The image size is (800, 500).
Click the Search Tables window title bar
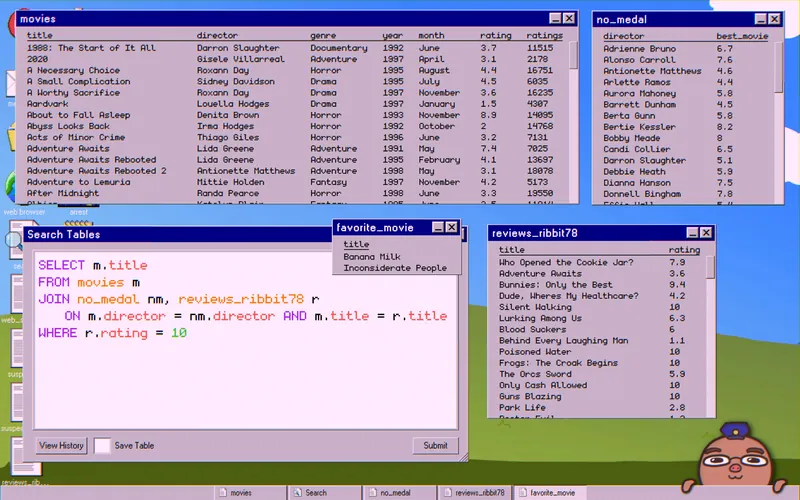point(179,235)
